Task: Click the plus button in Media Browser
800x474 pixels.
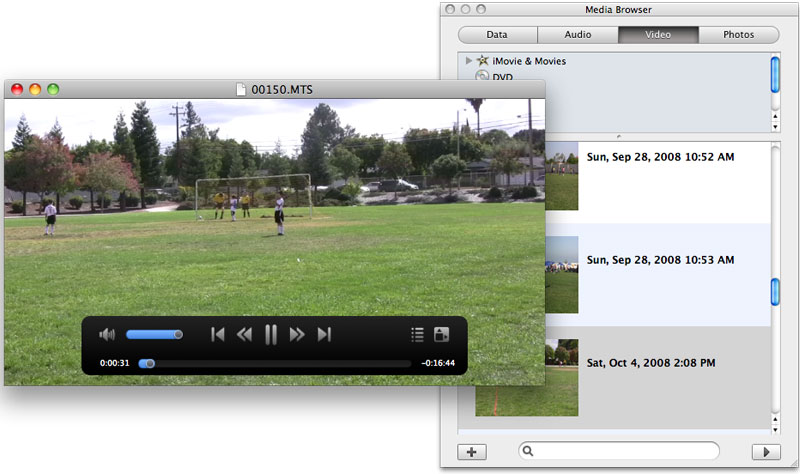Action: [472, 452]
